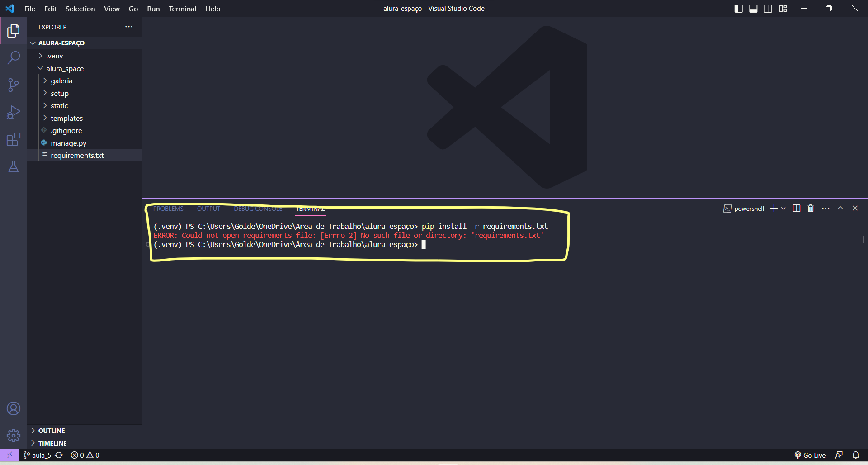Open the Run and Debug view icon
Screen dimensions: 868x465
click(x=14, y=112)
